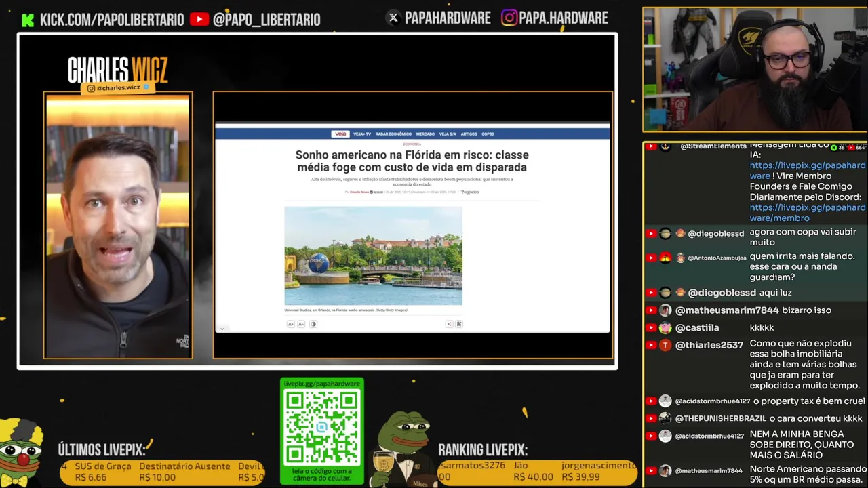This screenshot has height=488, width=868.
Task: Click the share icon below the article image
Action: pos(449,324)
